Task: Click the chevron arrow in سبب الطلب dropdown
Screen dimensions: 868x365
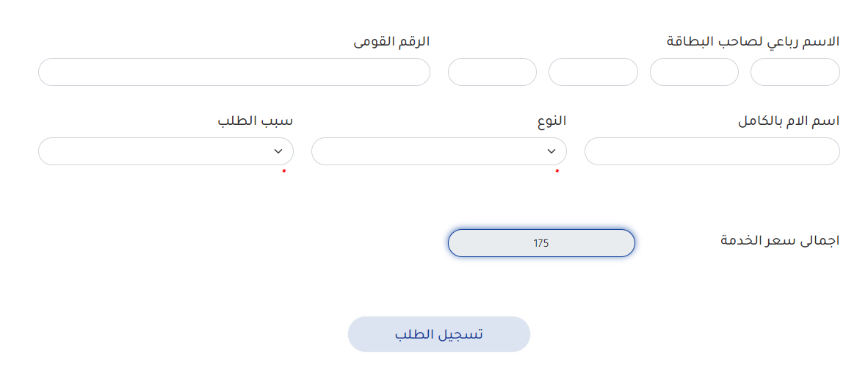Action: point(278,151)
